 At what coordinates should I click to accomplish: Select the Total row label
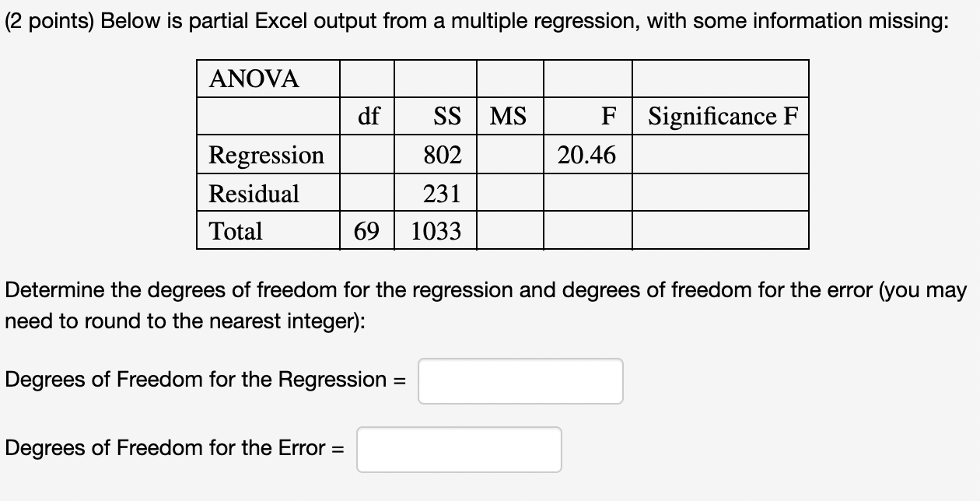click(235, 231)
